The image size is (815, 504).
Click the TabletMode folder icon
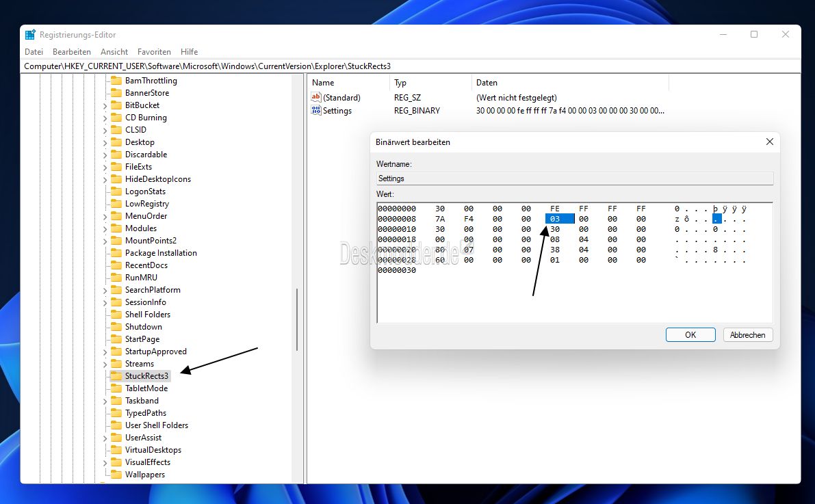tap(116, 388)
